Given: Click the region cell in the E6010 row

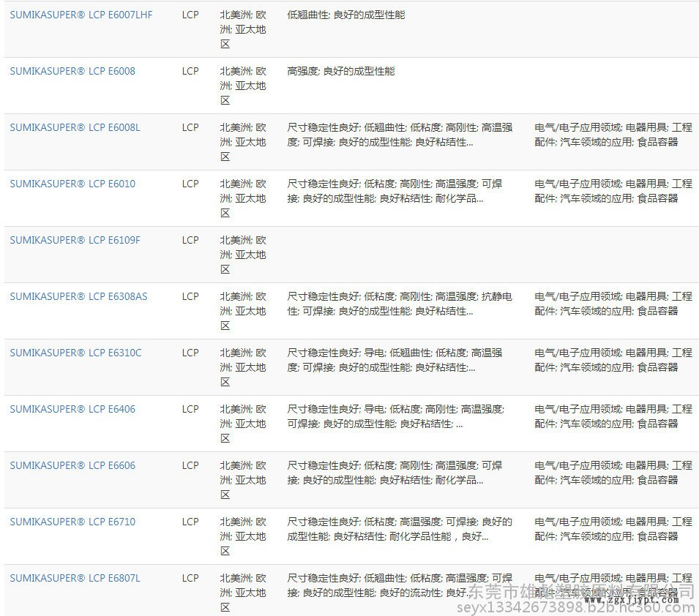Looking at the screenshot, I should pos(243,198).
